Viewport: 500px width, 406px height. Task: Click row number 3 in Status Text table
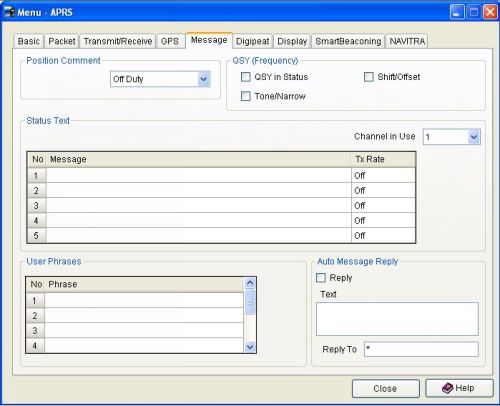(x=36, y=205)
